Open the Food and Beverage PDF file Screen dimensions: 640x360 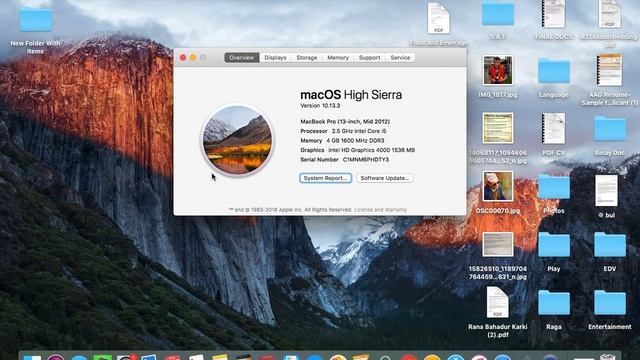(438, 18)
